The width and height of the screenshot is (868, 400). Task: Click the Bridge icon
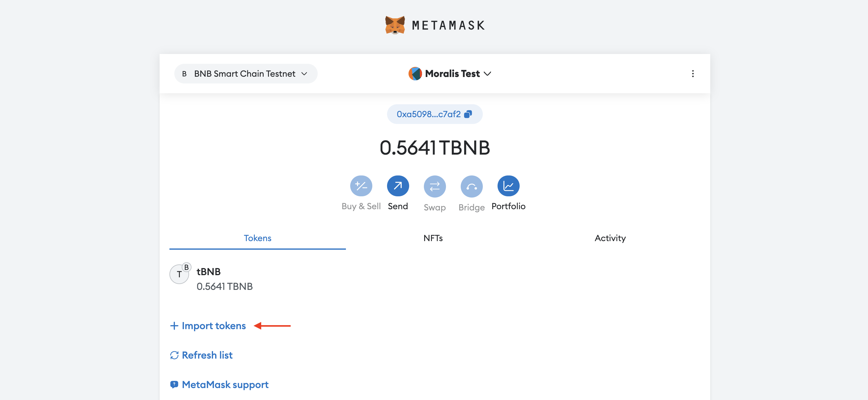[472, 186]
